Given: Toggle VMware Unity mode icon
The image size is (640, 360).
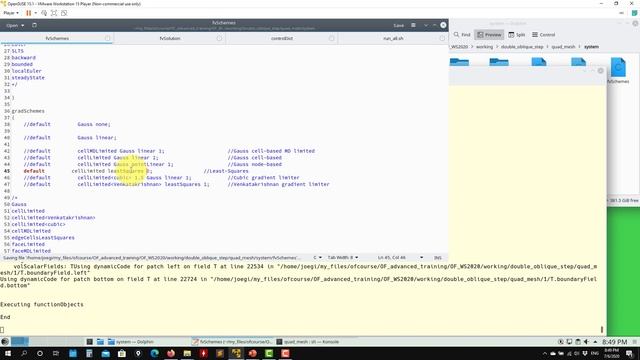Looking at the screenshot, I should pos(64,13).
